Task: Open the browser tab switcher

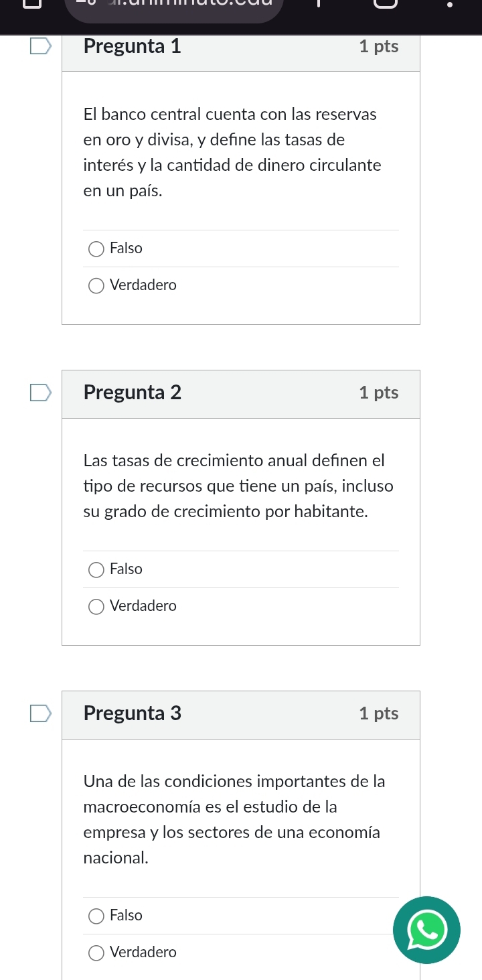Action: click(385, 4)
